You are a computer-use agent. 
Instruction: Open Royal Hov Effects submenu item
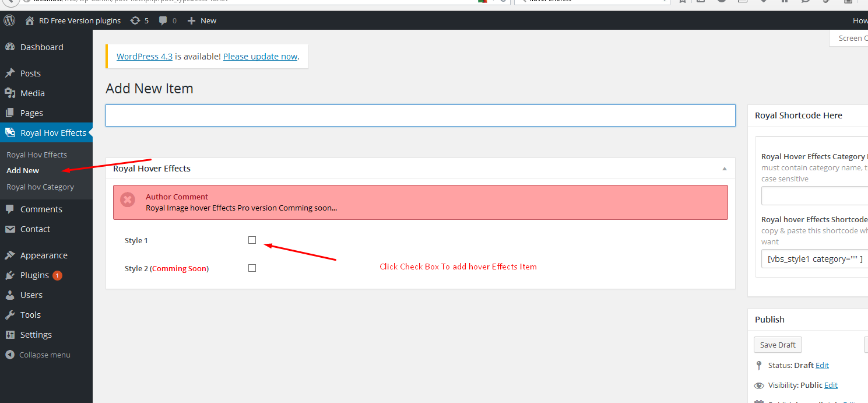coord(37,155)
